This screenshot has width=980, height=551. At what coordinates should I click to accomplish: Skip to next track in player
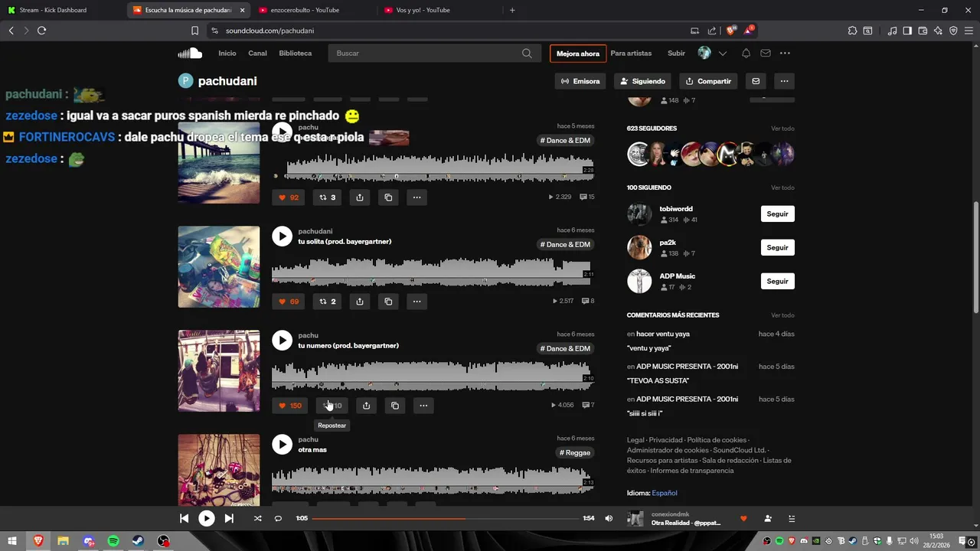point(229,518)
